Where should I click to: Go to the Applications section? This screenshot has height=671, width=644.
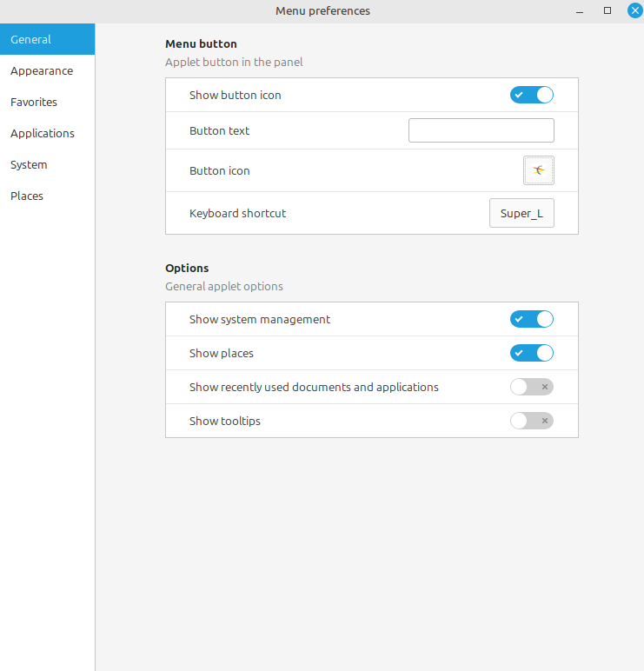coord(43,133)
